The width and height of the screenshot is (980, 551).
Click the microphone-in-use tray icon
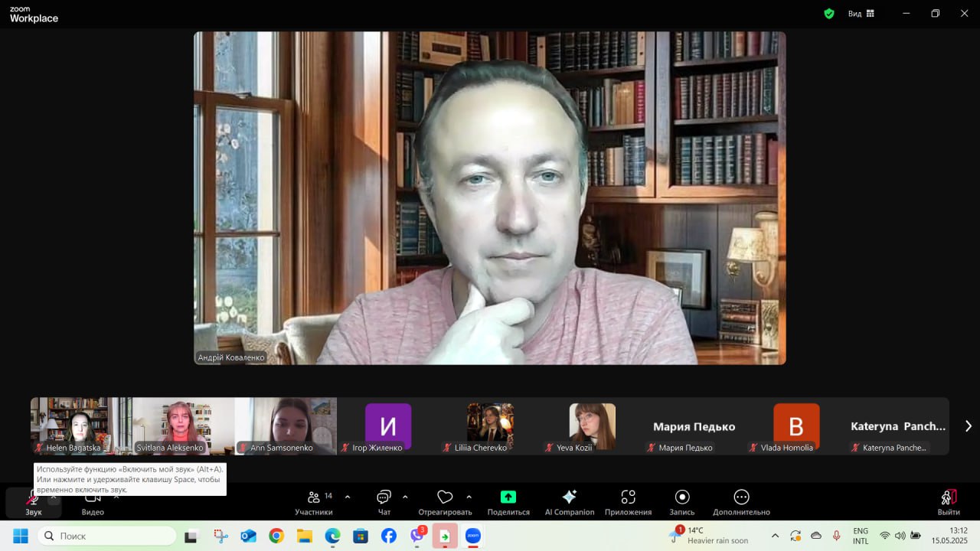click(837, 536)
